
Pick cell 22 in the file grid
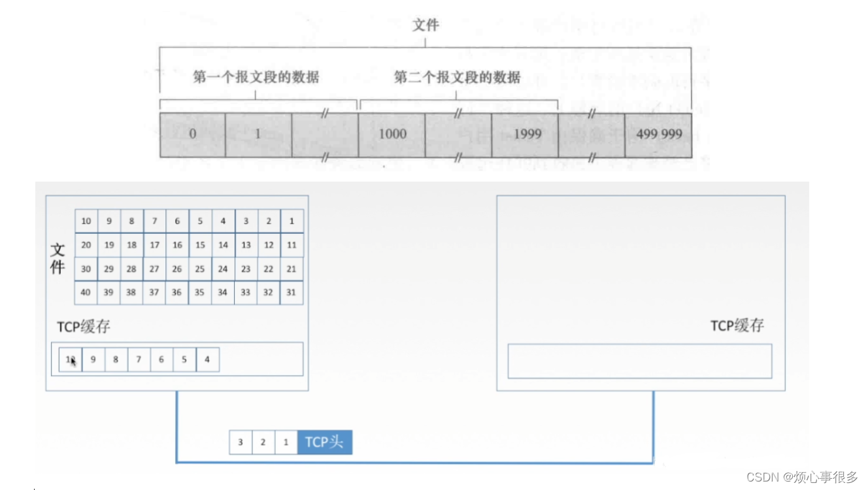[269, 269]
